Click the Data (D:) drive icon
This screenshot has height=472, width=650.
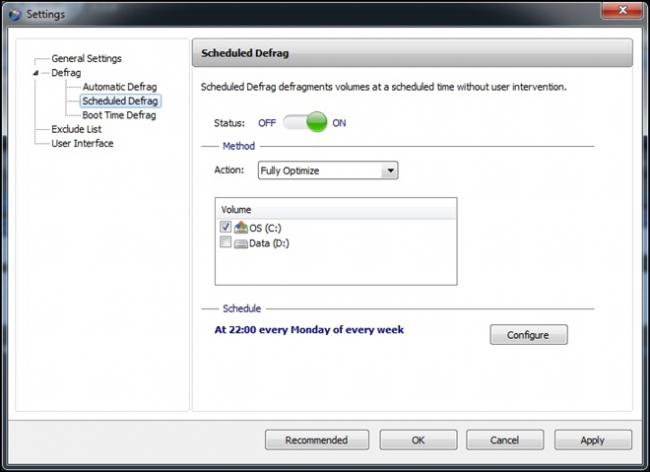(x=240, y=243)
